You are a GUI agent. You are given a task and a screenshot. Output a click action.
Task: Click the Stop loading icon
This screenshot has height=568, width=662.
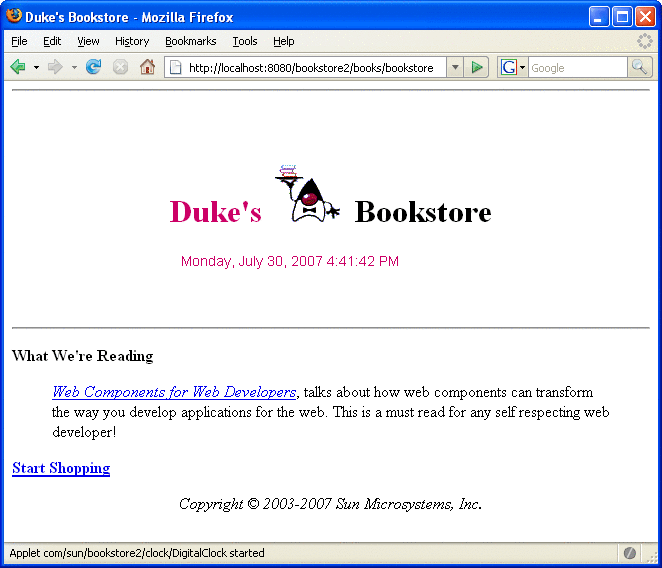(x=120, y=67)
